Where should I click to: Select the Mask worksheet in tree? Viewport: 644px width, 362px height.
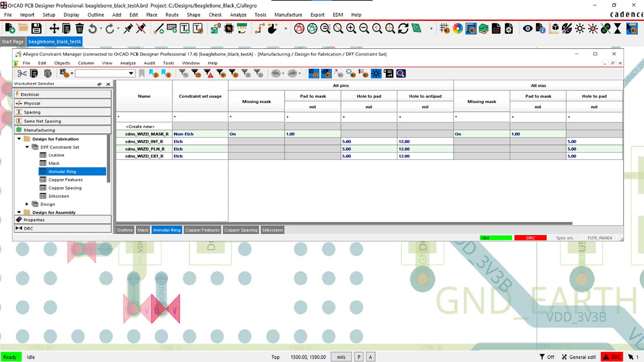(x=54, y=163)
